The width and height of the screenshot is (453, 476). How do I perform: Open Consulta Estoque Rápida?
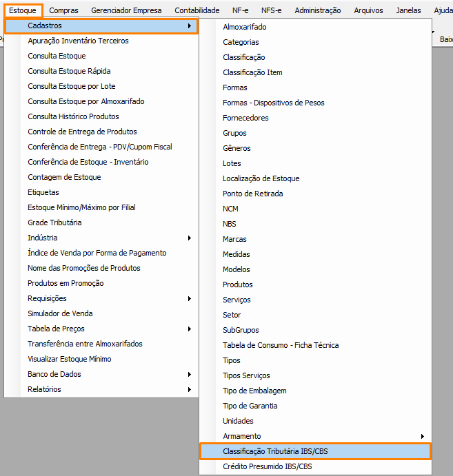click(x=101, y=72)
